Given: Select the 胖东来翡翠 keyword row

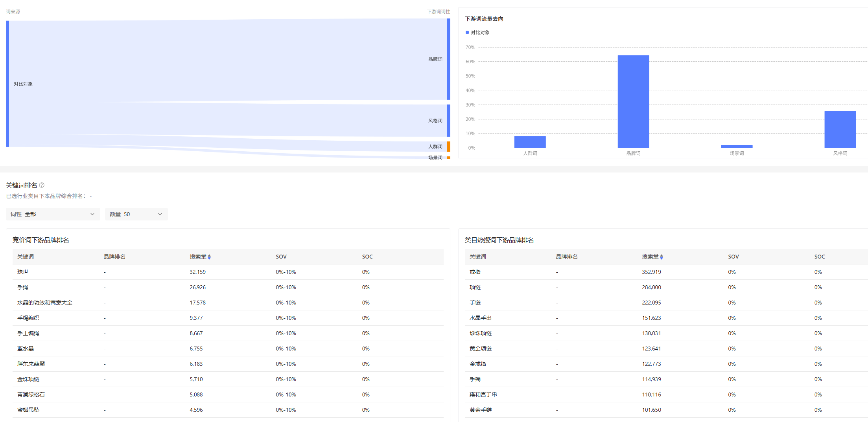Looking at the screenshot, I should click(x=31, y=364).
